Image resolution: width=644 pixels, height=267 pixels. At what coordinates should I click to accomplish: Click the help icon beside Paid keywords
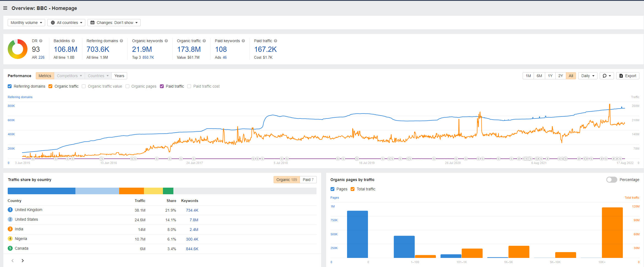click(x=243, y=41)
